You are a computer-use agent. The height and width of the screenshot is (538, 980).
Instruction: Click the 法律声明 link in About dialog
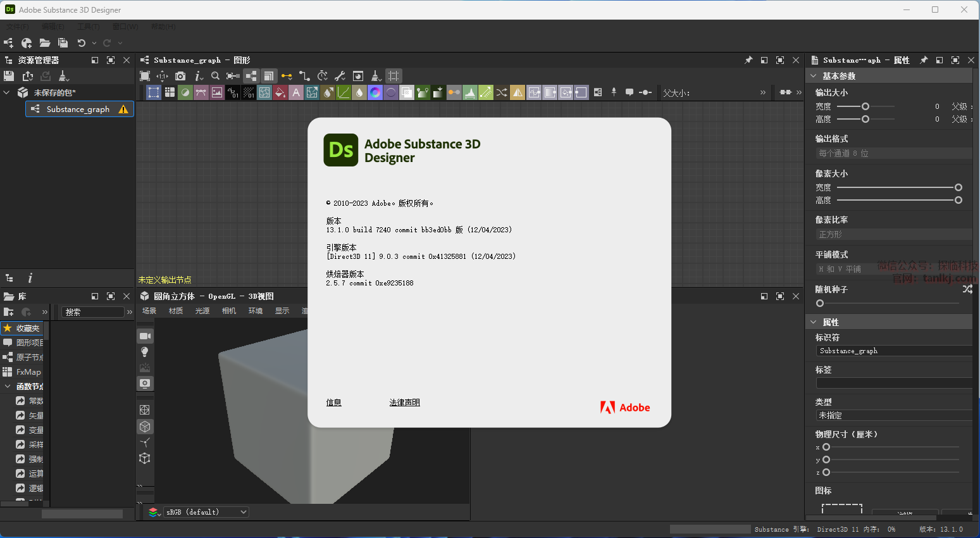tap(404, 403)
